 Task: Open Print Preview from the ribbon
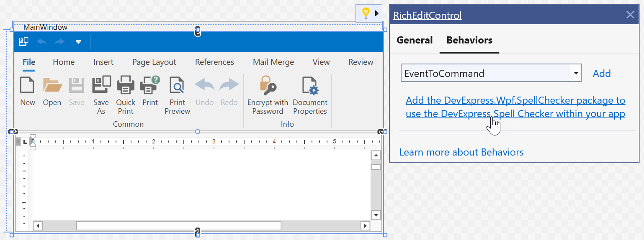177,85
